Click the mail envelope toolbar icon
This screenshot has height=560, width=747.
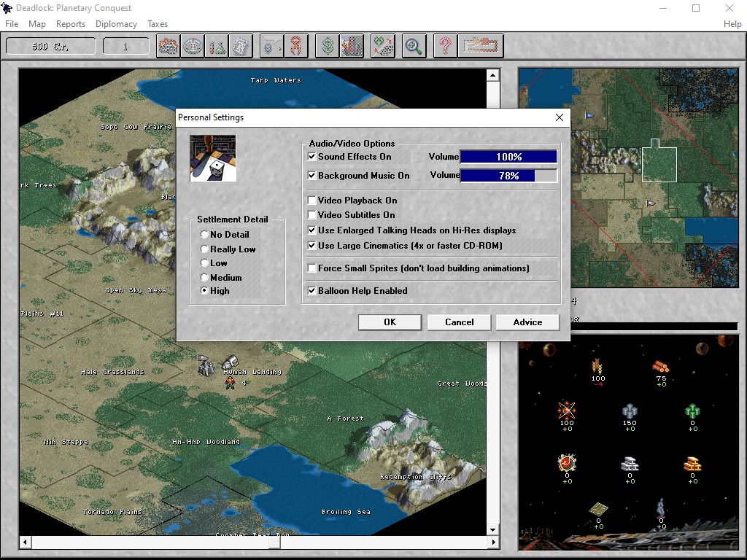click(x=271, y=46)
